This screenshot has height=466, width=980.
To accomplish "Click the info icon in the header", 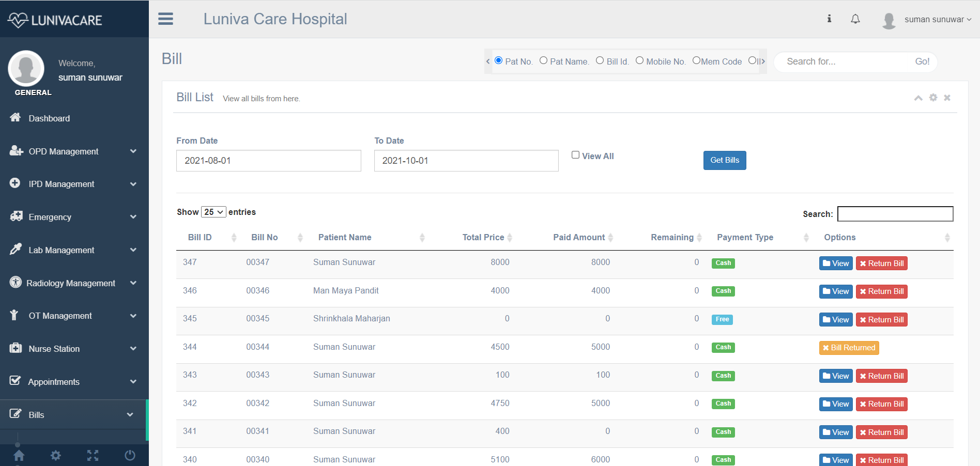I will [x=829, y=19].
